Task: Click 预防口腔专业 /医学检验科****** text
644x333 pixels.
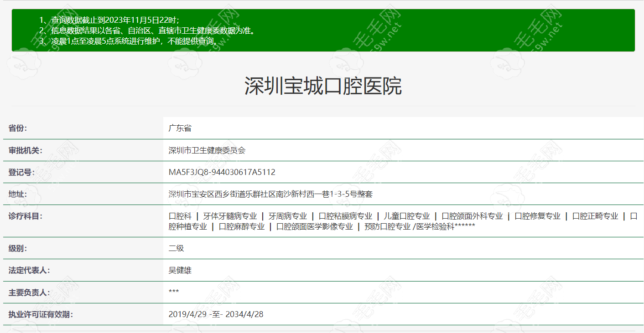Action: 420,226
